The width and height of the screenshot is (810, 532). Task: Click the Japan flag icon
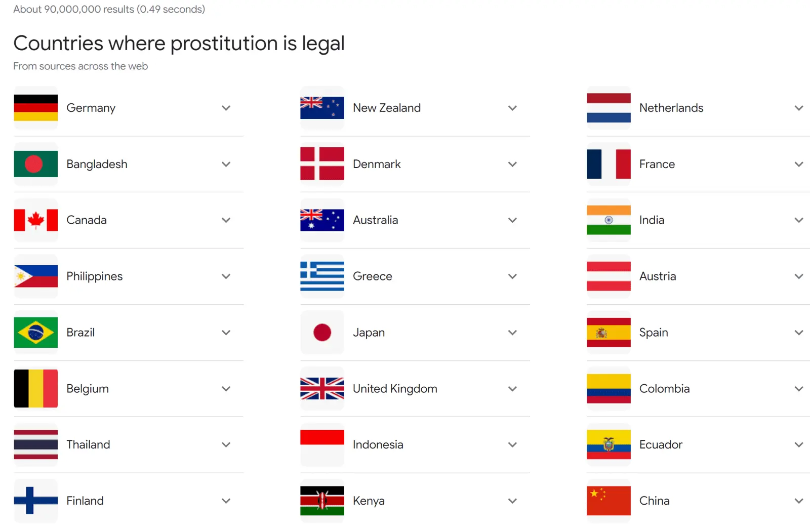click(x=322, y=333)
